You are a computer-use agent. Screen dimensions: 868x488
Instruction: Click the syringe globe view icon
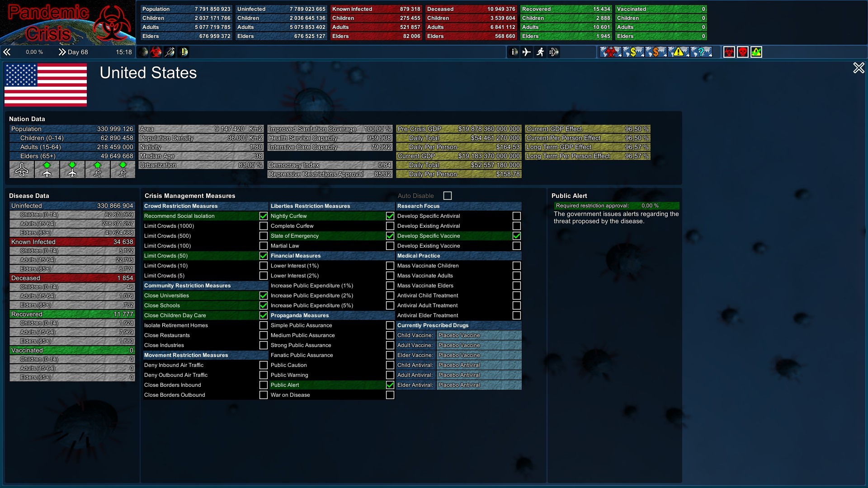click(170, 52)
